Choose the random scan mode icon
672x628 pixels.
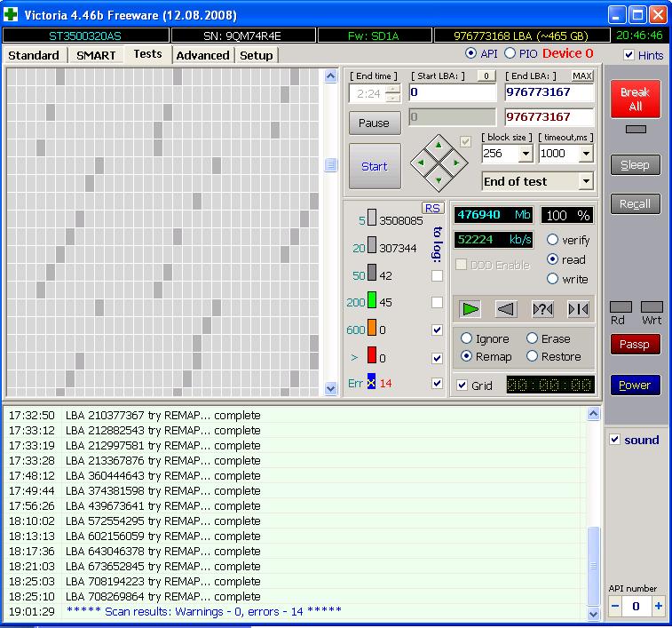[x=542, y=308]
